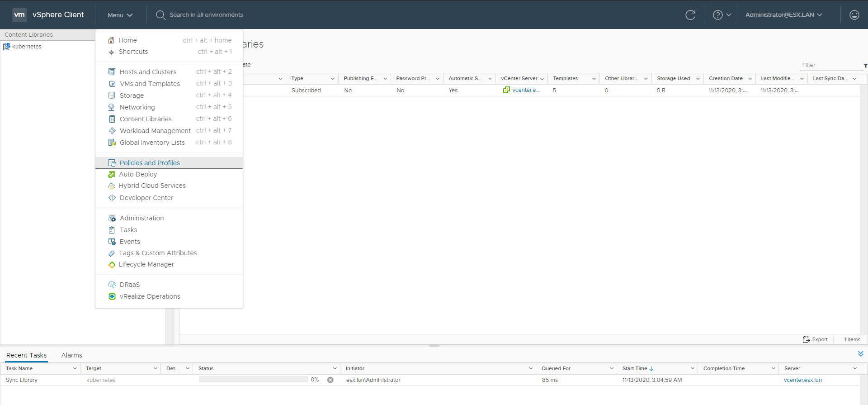Open the help question mark icon
Image resolution: width=868 pixels, height=405 pixels.
[717, 15]
